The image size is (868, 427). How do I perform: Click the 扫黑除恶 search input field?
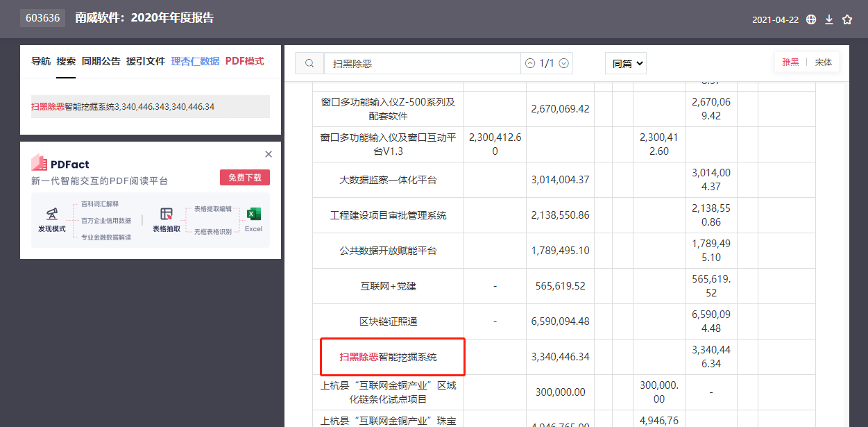coord(423,63)
